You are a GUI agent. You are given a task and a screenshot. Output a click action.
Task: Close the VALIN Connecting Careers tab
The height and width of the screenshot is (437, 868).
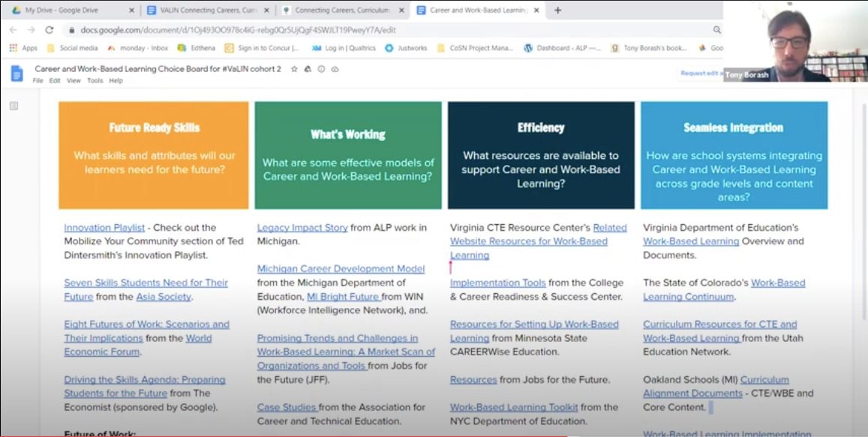pyautogui.click(x=266, y=10)
